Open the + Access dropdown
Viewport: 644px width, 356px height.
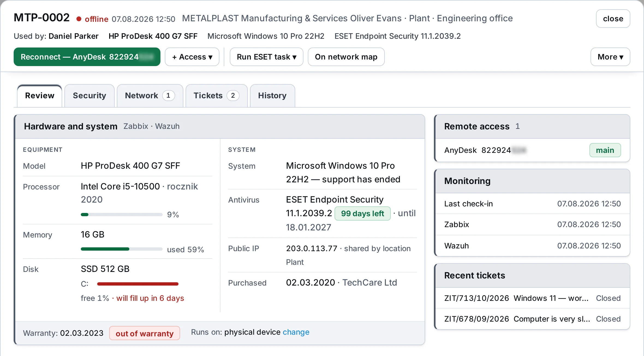point(192,57)
